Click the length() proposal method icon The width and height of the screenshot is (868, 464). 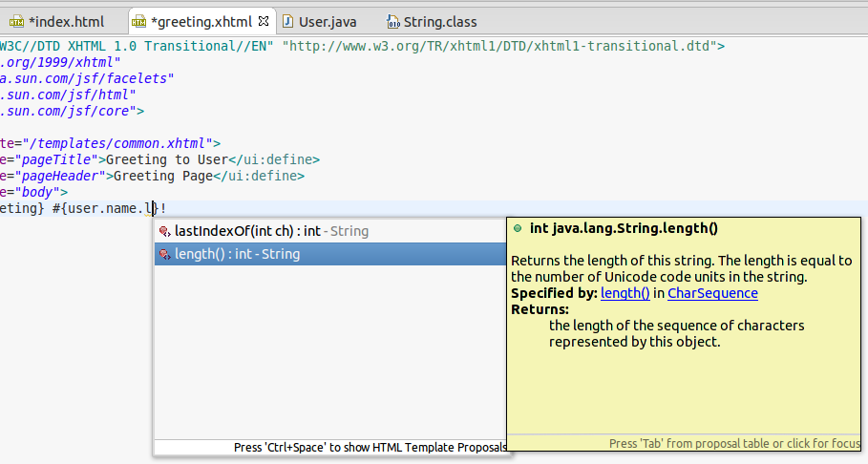pos(164,254)
